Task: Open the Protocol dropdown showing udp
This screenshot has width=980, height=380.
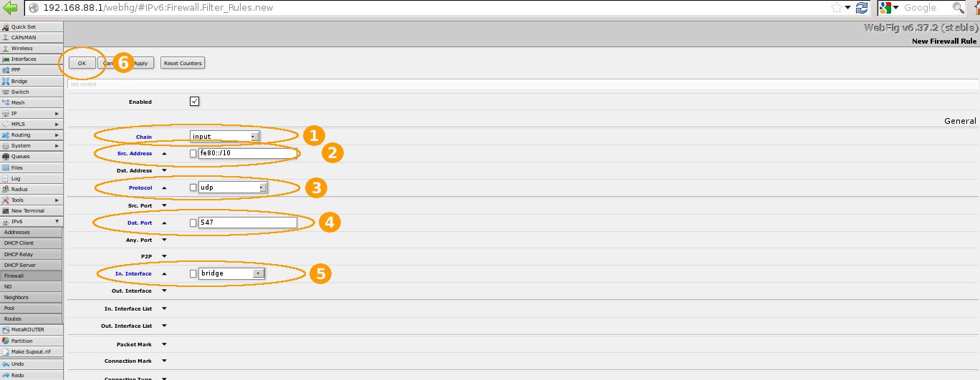Action: [233, 187]
